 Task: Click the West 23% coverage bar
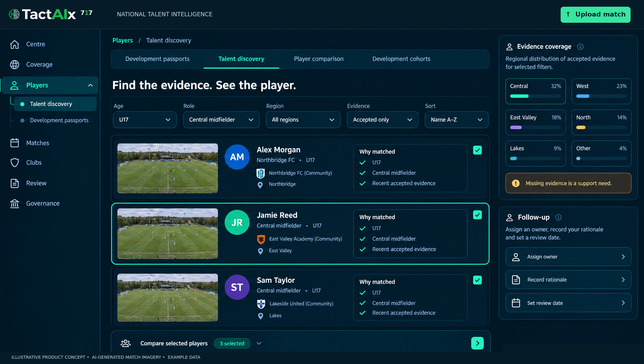pyautogui.click(x=601, y=96)
